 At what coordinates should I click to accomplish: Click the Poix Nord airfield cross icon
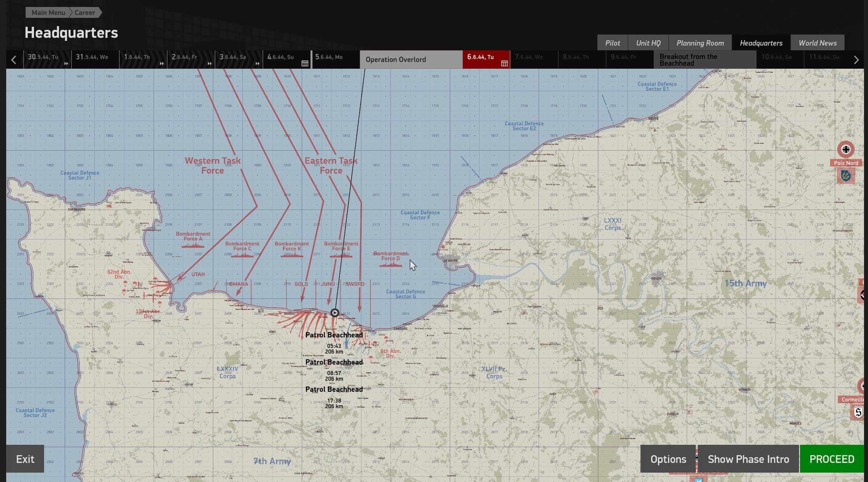coord(846,149)
